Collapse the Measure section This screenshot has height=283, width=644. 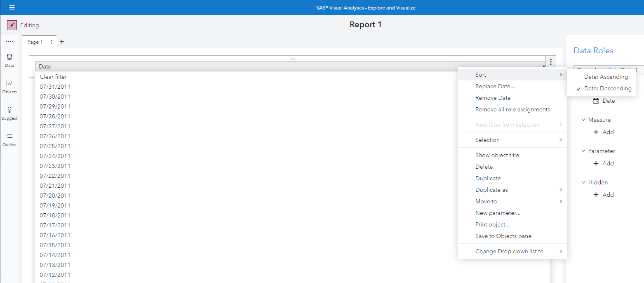click(x=583, y=119)
